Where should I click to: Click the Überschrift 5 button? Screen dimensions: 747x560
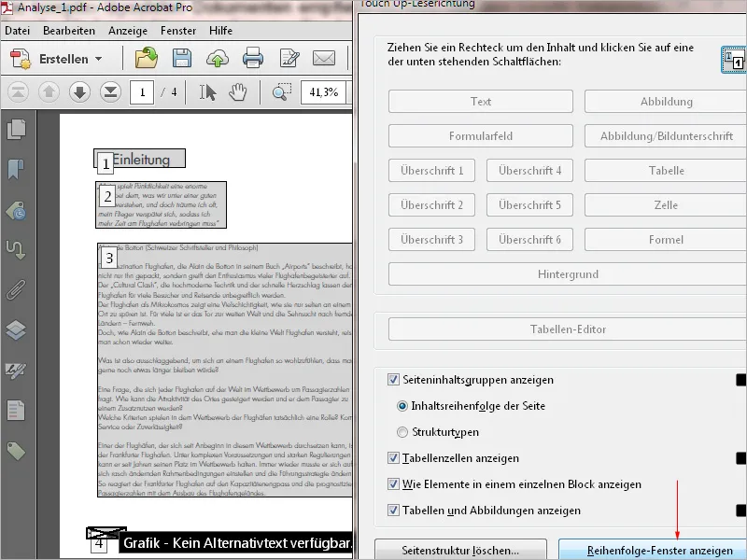[x=529, y=205]
